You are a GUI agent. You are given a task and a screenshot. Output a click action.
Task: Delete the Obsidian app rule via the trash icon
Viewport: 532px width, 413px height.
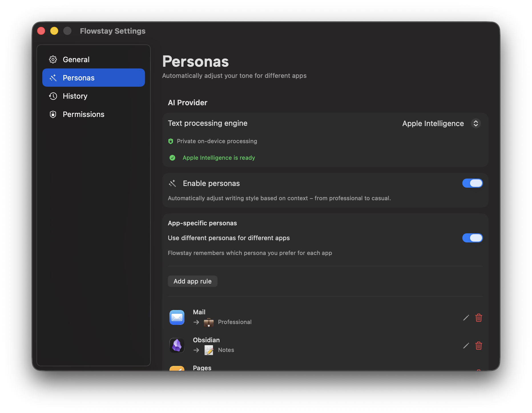pyautogui.click(x=479, y=346)
